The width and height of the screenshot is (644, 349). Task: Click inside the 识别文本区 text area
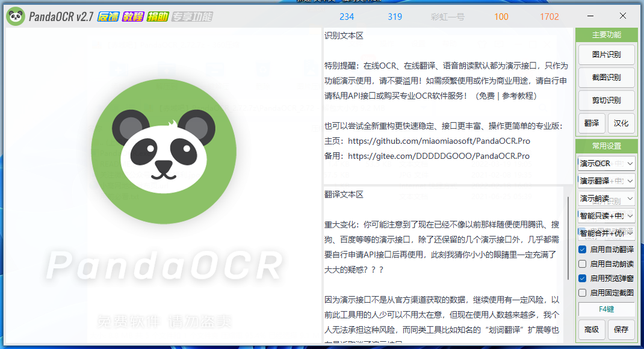tap(448, 106)
